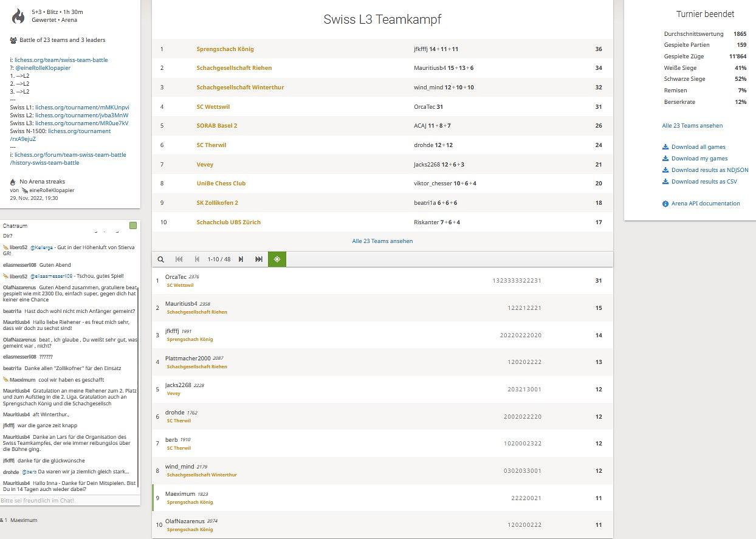Image resolution: width=756 pixels, height=539 pixels.
Task: Jump to last page of standings
Action: (x=259, y=259)
